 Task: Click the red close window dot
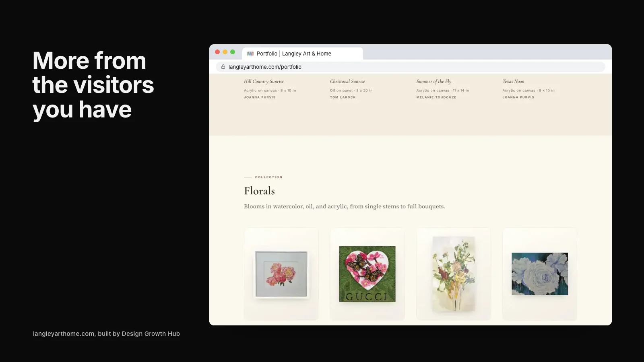point(217,52)
